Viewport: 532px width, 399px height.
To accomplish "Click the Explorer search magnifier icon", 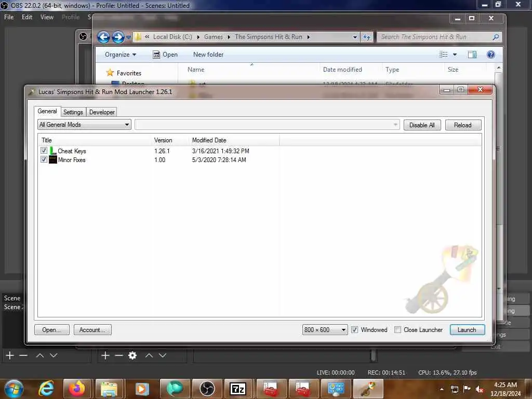I will pyautogui.click(x=495, y=37).
